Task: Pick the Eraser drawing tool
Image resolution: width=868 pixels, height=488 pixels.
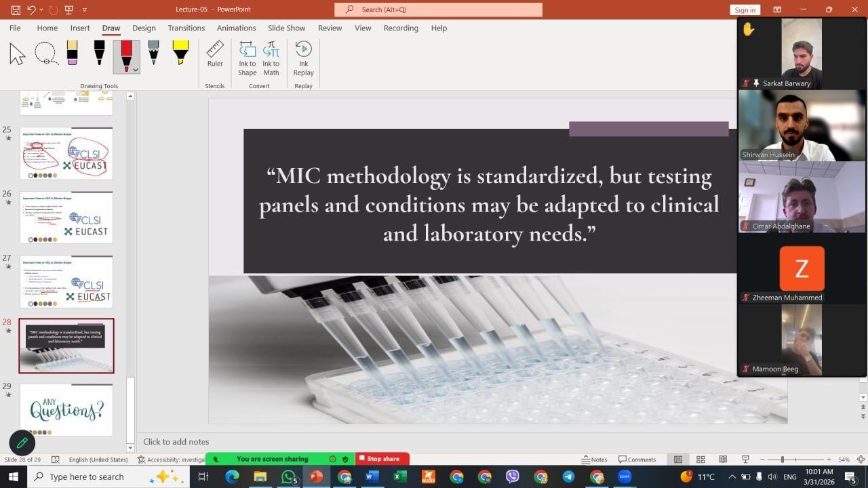Action: pos(72,54)
